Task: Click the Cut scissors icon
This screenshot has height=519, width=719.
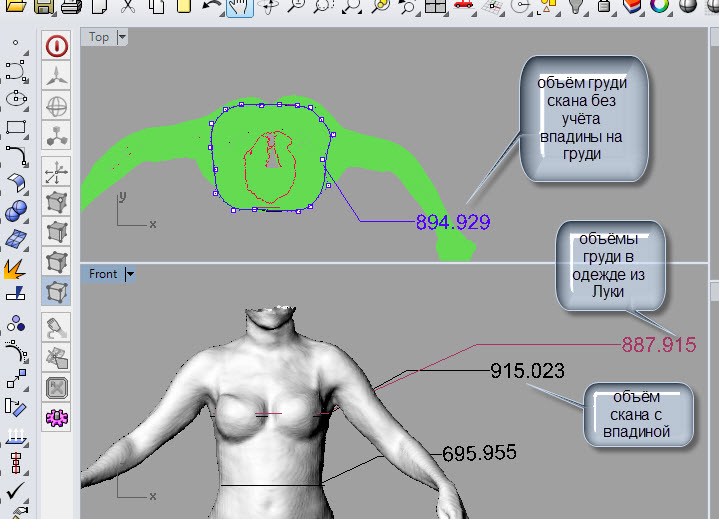Action: (x=128, y=8)
